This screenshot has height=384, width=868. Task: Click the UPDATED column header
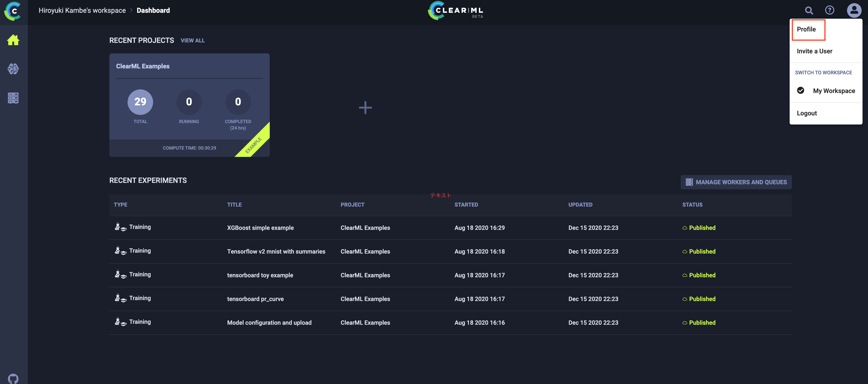(x=580, y=205)
